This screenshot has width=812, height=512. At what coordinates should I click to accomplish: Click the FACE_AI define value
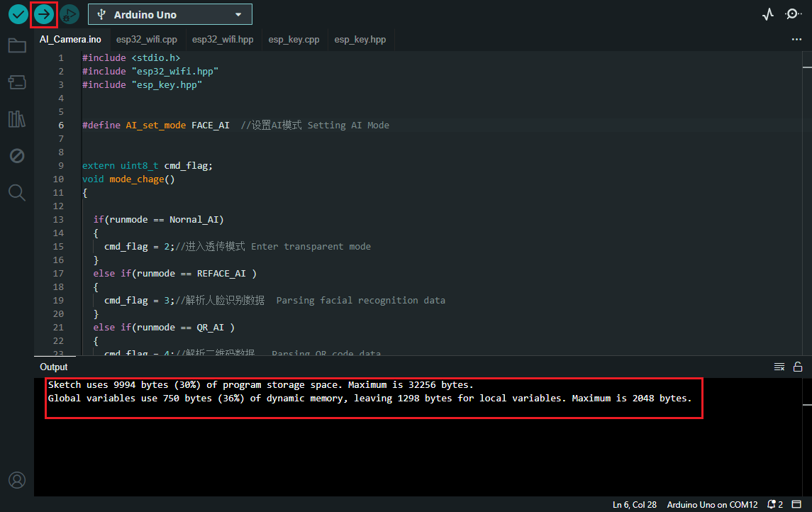click(210, 126)
